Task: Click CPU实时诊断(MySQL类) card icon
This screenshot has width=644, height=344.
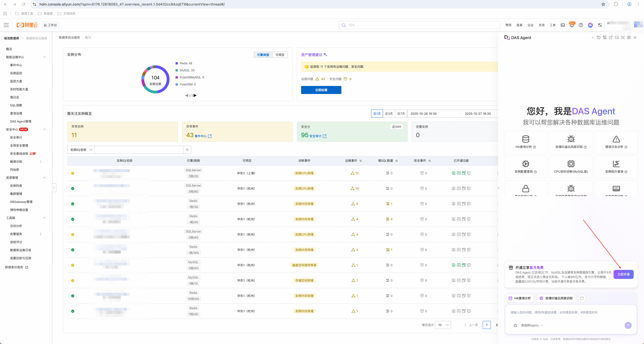Action: 571,164
